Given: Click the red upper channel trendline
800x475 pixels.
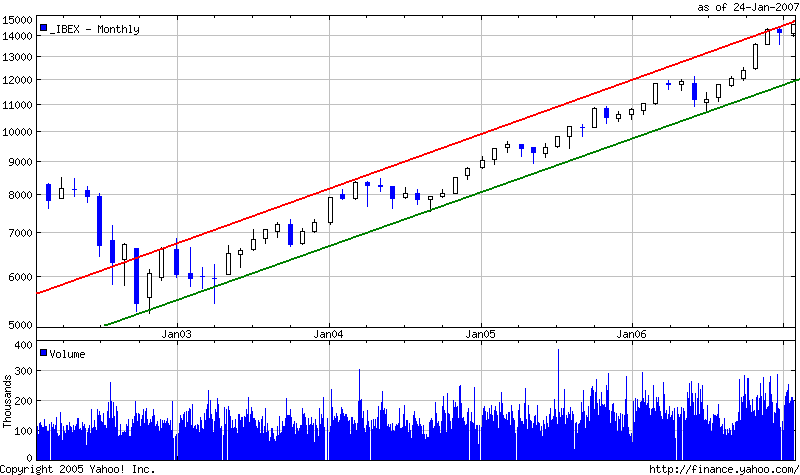Looking at the screenshot, I should pyautogui.click(x=416, y=158).
